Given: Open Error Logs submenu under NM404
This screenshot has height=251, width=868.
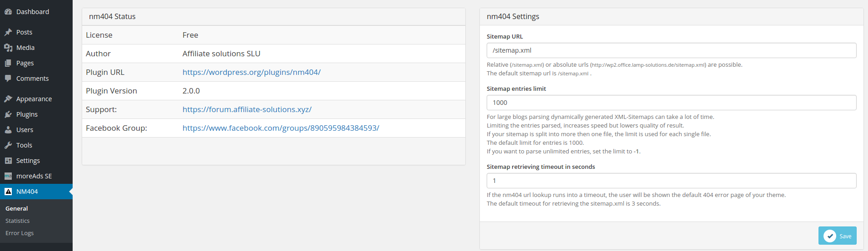Looking at the screenshot, I should pos(20,233).
